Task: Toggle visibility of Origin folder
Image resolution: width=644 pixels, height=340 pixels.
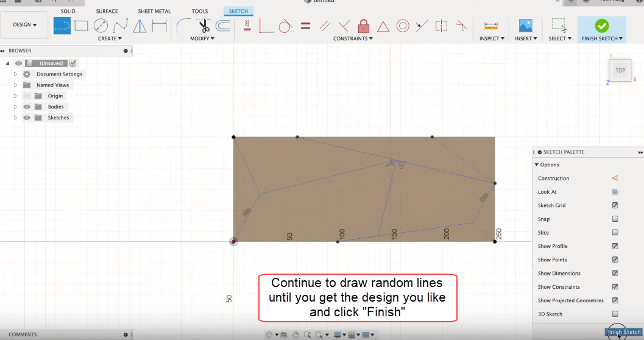Action: (x=27, y=96)
